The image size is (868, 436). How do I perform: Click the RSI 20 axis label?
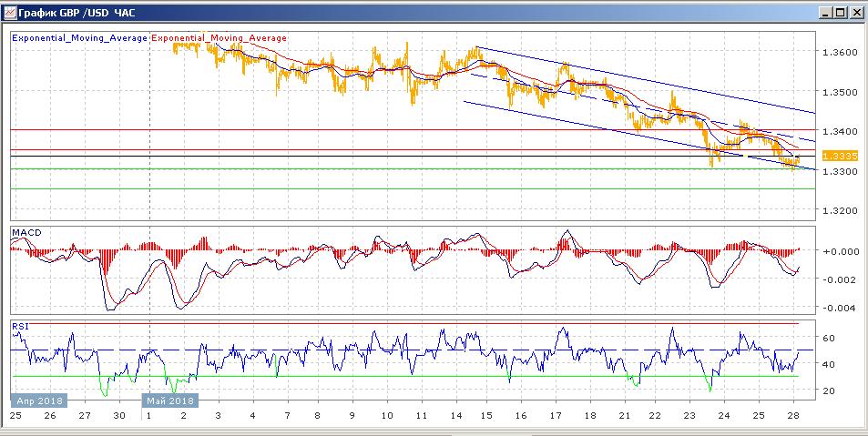[829, 390]
